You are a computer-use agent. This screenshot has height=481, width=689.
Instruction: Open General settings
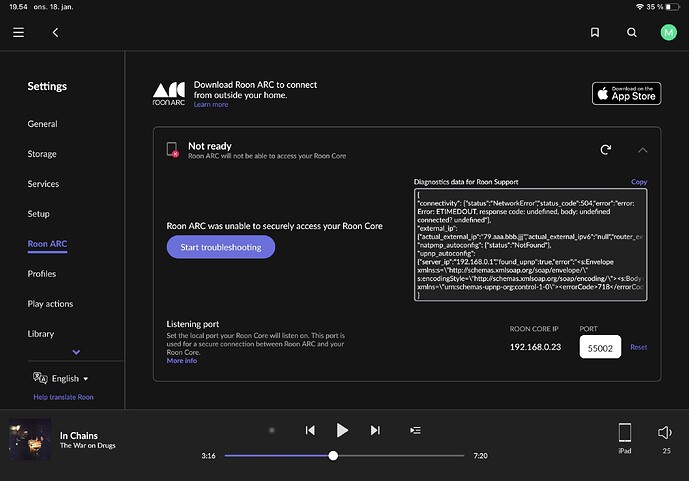[x=42, y=124]
